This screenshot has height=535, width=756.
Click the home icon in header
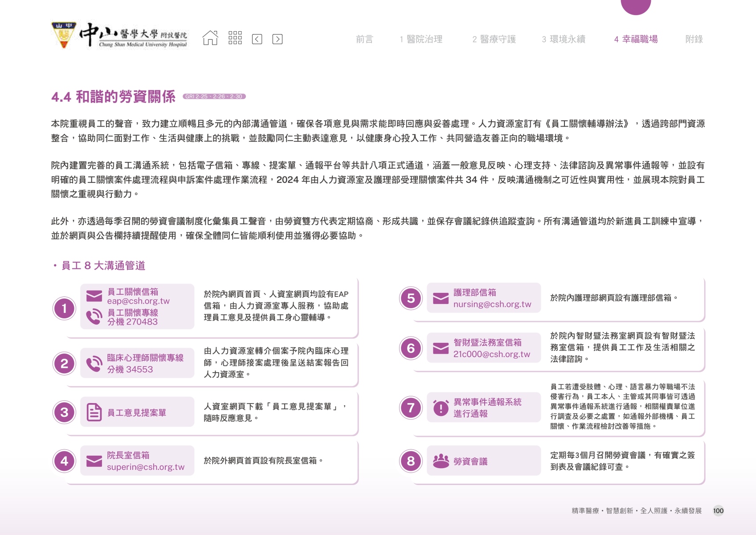(210, 39)
